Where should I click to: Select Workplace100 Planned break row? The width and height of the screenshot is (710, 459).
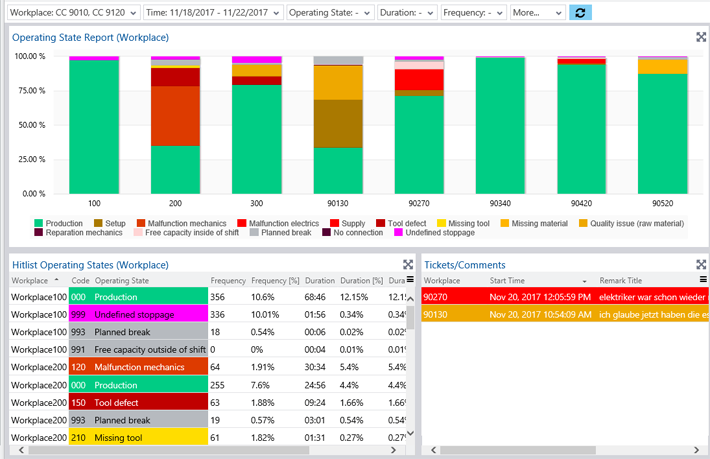click(208, 332)
